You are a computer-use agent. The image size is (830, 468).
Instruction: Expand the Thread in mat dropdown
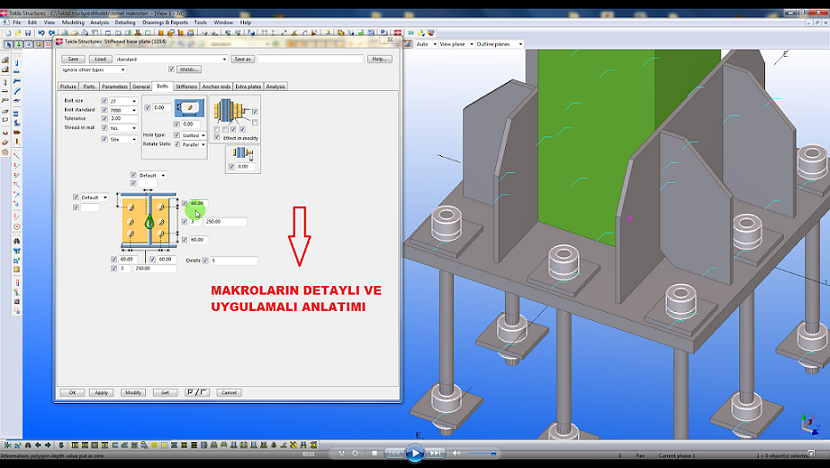point(123,128)
